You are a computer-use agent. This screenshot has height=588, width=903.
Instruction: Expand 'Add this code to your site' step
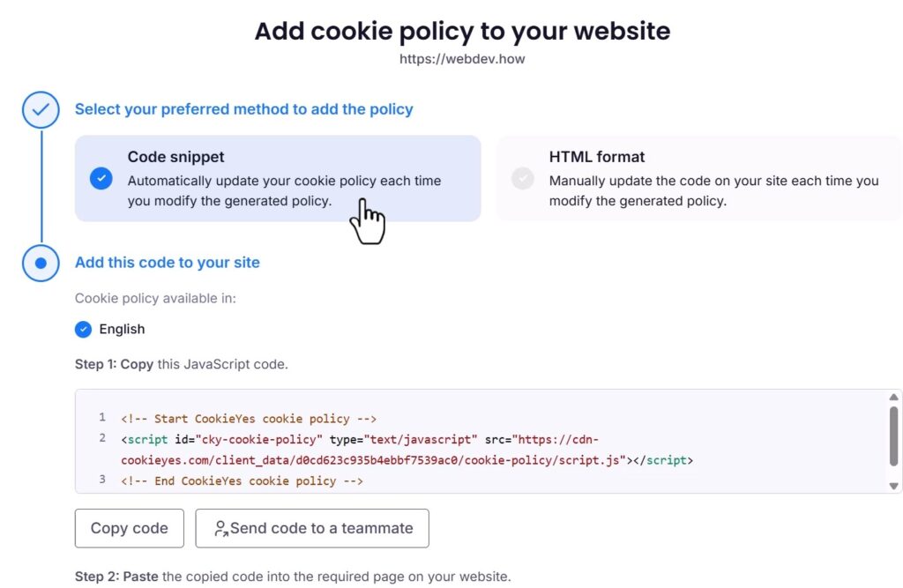click(x=168, y=262)
